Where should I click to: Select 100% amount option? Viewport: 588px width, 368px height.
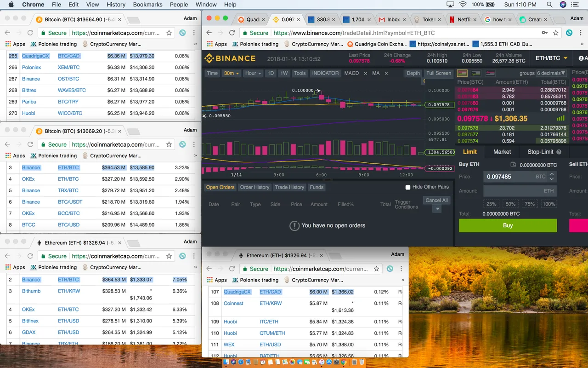pos(548,204)
